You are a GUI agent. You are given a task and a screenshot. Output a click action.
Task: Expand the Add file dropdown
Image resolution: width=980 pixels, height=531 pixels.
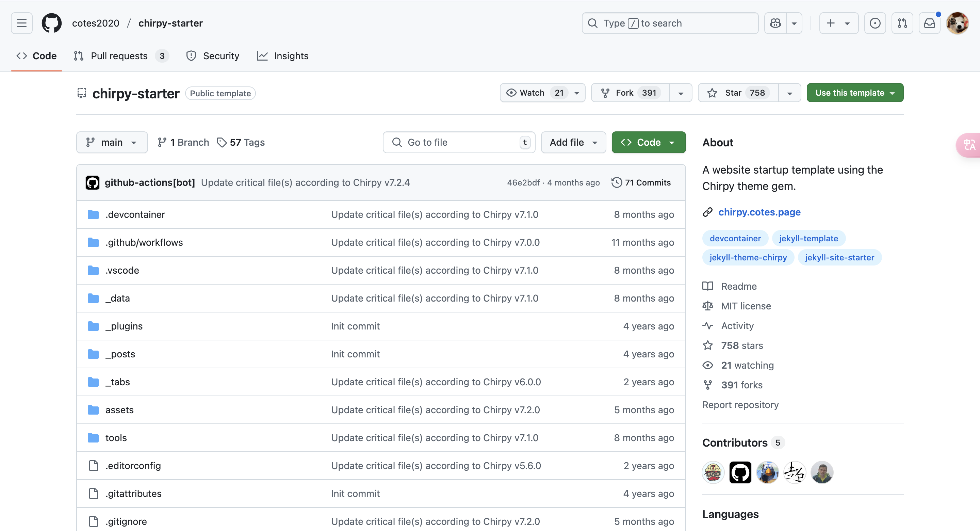pos(573,142)
